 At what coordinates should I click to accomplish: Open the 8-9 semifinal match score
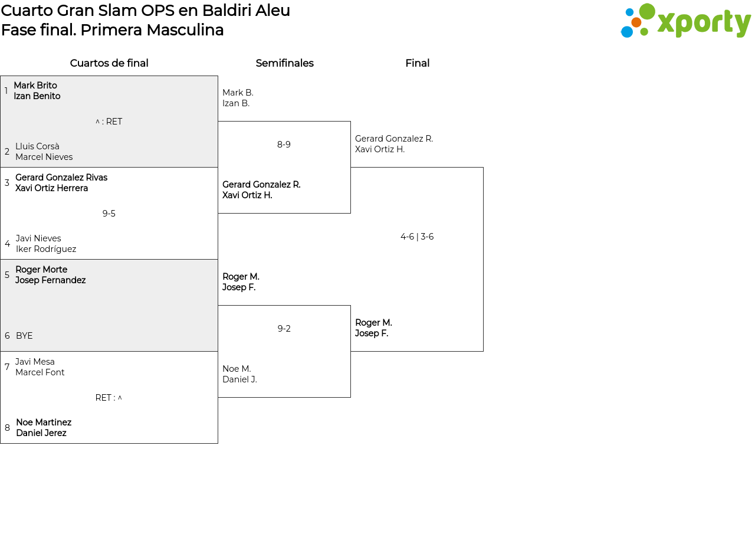click(x=284, y=145)
